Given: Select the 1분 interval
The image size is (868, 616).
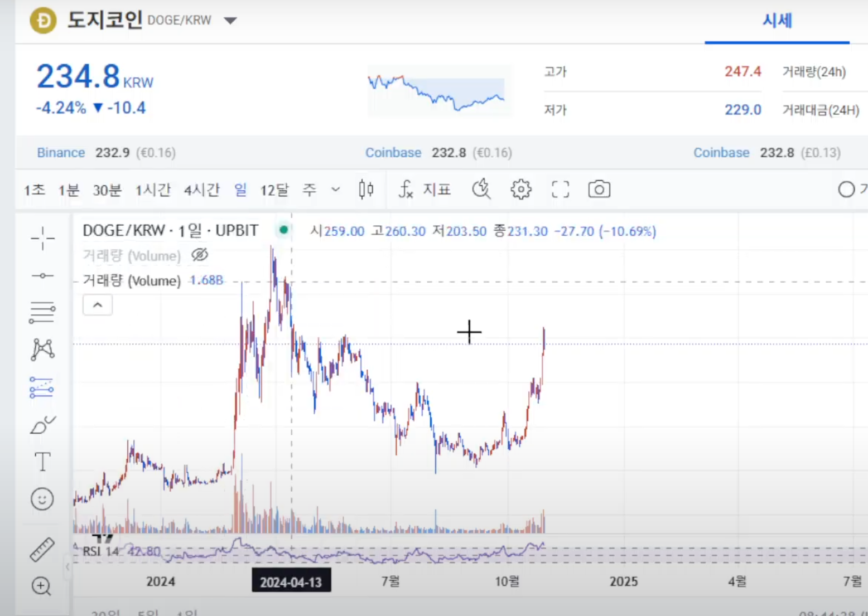Looking at the screenshot, I should tap(69, 190).
